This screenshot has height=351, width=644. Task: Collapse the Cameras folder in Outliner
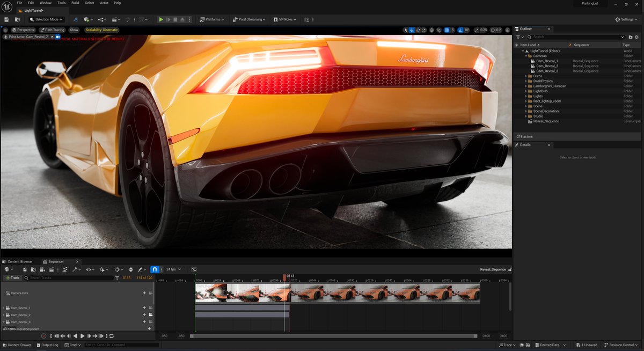(x=526, y=56)
